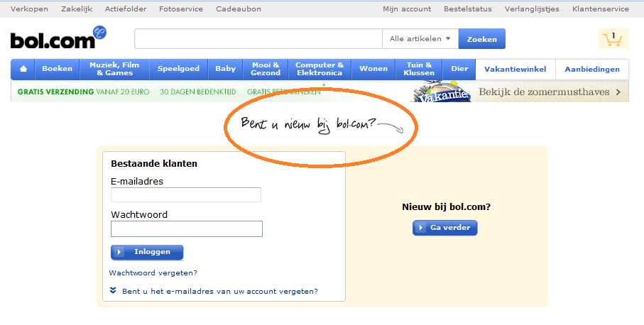The height and width of the screenshot is (325, 644).
Task: Select the Dier category
Action: pyautogui.click(x=459, y=69)
